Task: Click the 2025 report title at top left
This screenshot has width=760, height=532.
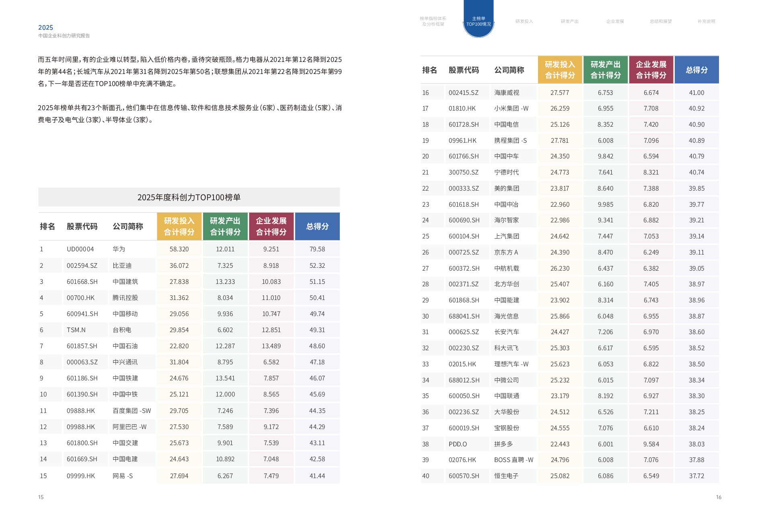Action: [x=45, y=28]
